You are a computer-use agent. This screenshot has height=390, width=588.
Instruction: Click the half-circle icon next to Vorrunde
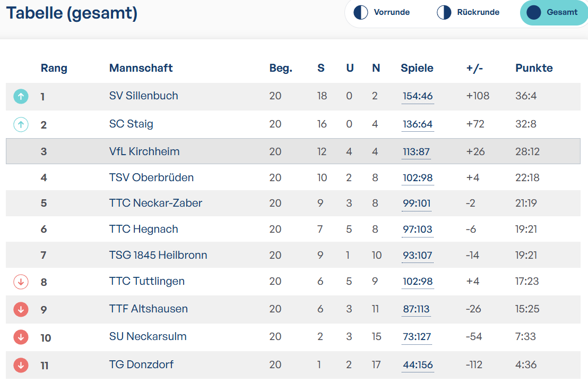(x=361, y=12)
